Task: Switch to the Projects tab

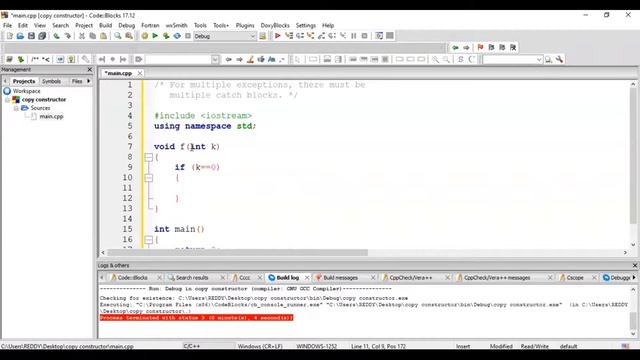Action: click(x=24, y=81)
